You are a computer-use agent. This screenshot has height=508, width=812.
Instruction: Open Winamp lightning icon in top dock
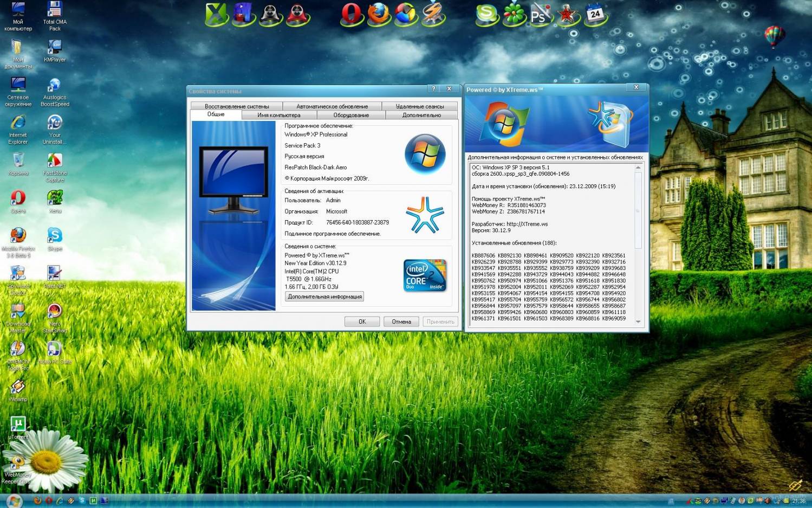pyautogui.click(x=433, y=14)
